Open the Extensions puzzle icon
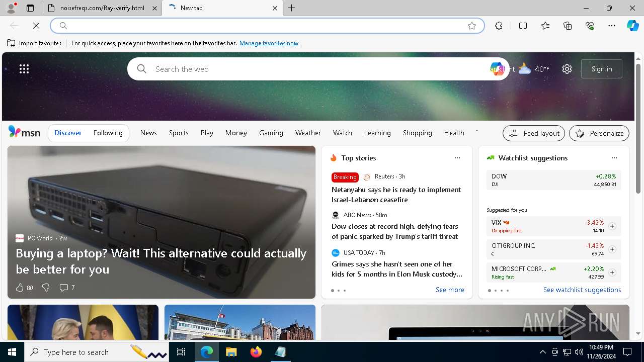 (x=499, y=26)
